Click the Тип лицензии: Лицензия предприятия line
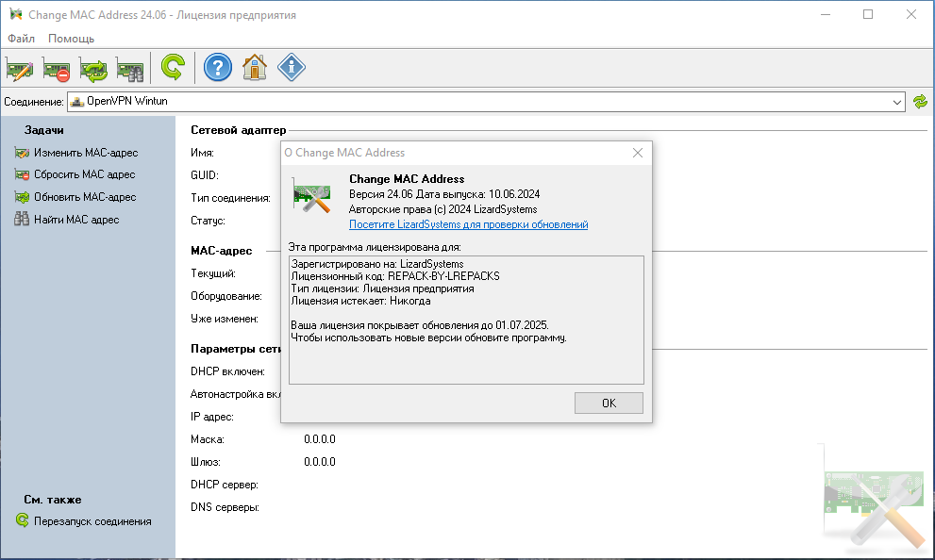 (x=382, y=288)
